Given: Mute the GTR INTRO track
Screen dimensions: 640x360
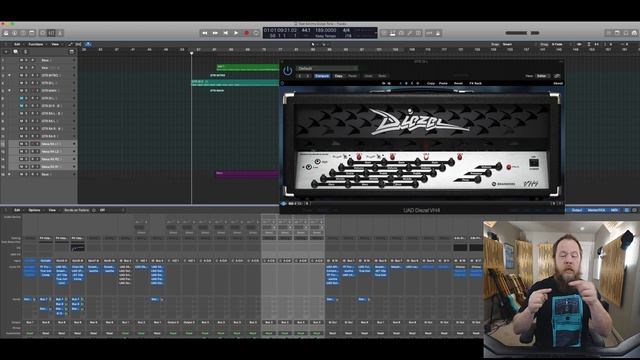Looking at the screenshot, I should tap(22, 75).
